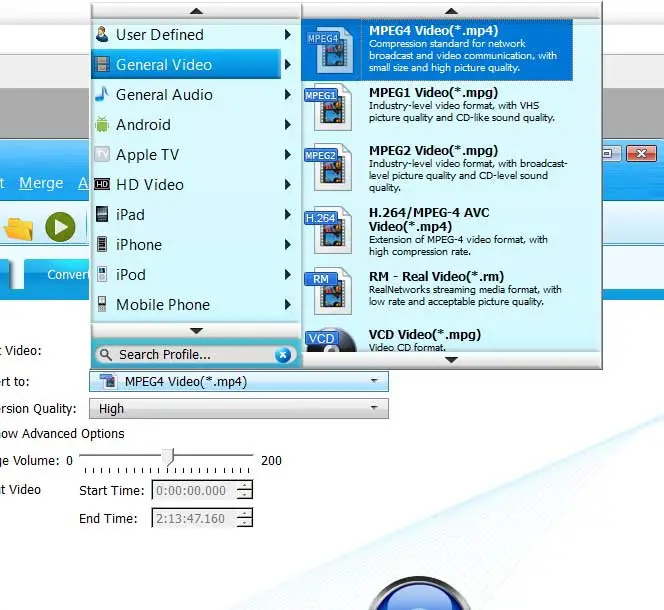The width and height of the screenshot is (664, 610).
Task: Click the green play toolbar button
Action: click(x=60, y=227)
